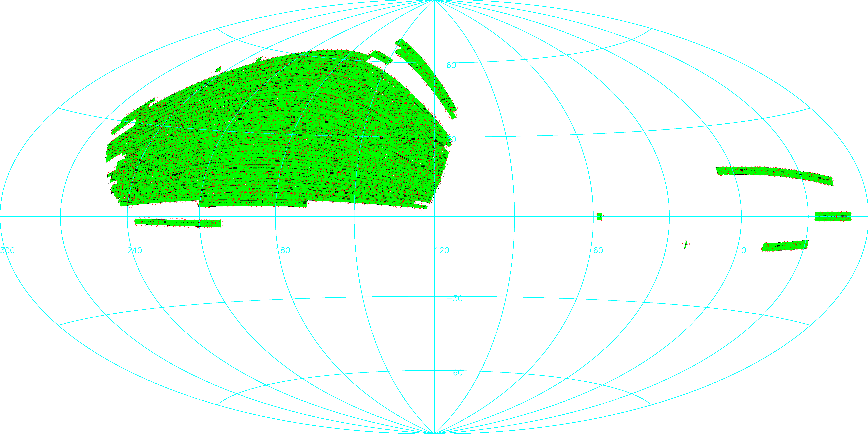Image resolution: width=868 pixels, height=434 pixels.
Task: Select tile 1879 in the detached diagonal strip
Action: click(400, 42)
